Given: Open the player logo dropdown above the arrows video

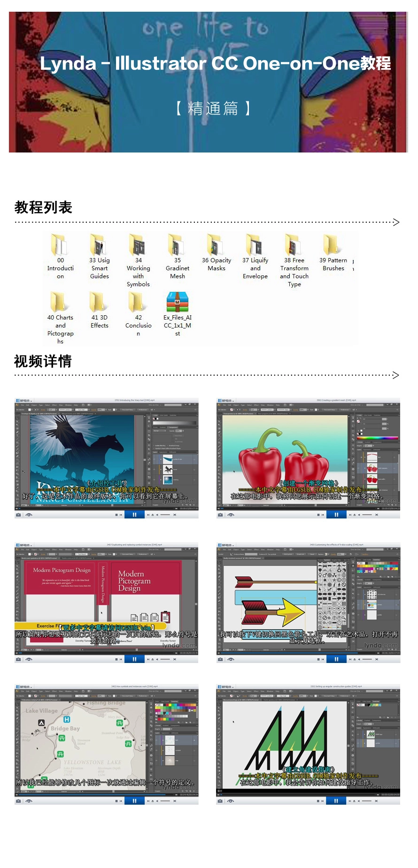Looking at the screenshot, I should [226, 545].
